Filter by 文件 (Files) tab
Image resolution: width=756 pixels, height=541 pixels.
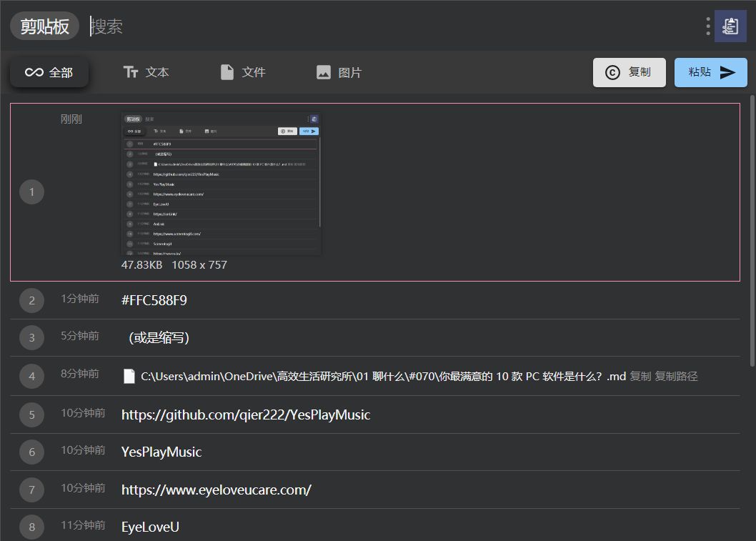[243, 72]
